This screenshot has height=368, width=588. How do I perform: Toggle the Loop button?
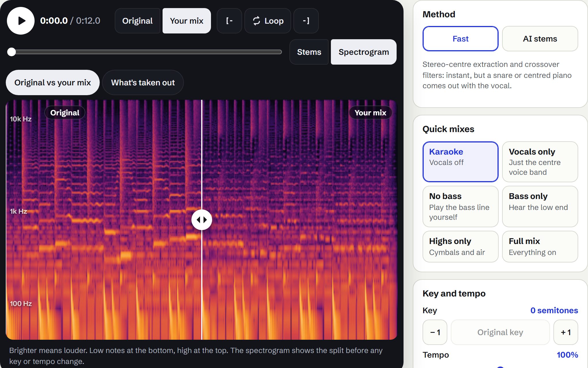pyautogui.click(x=268, y=21)
